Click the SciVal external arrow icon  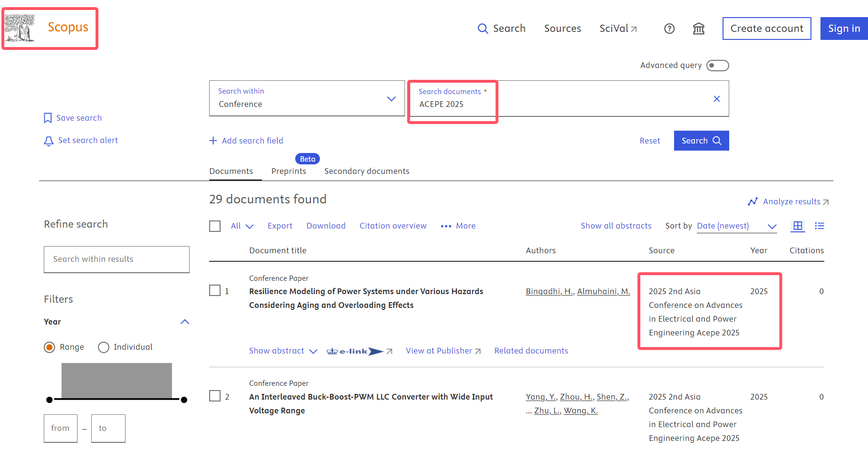634,29
